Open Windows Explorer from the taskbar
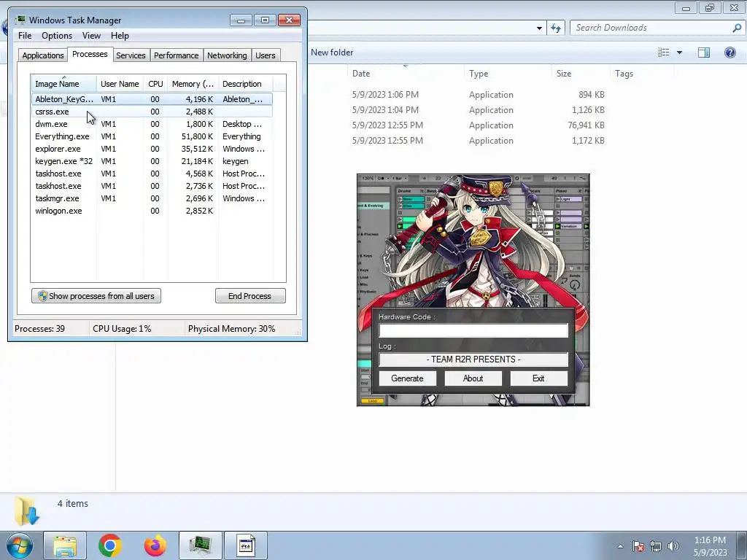This screenshot has width=747, height=560. click(65, 545)
